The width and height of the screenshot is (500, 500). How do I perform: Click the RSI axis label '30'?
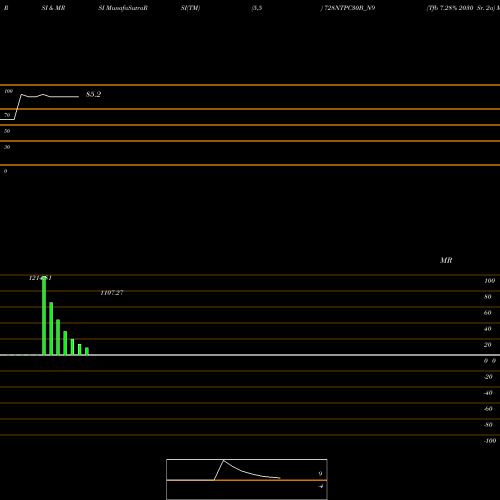[7, 147]
